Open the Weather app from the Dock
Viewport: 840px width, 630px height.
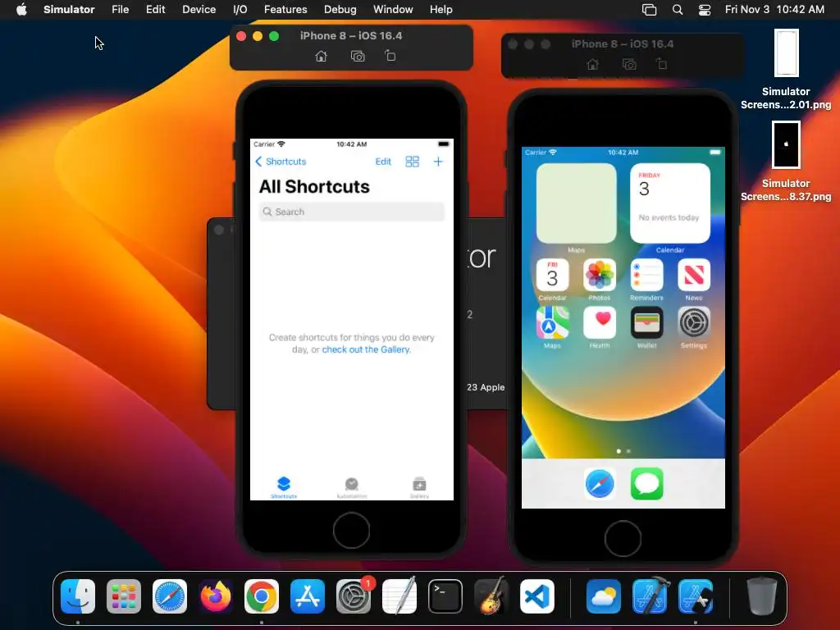click(x=603, y=596)
